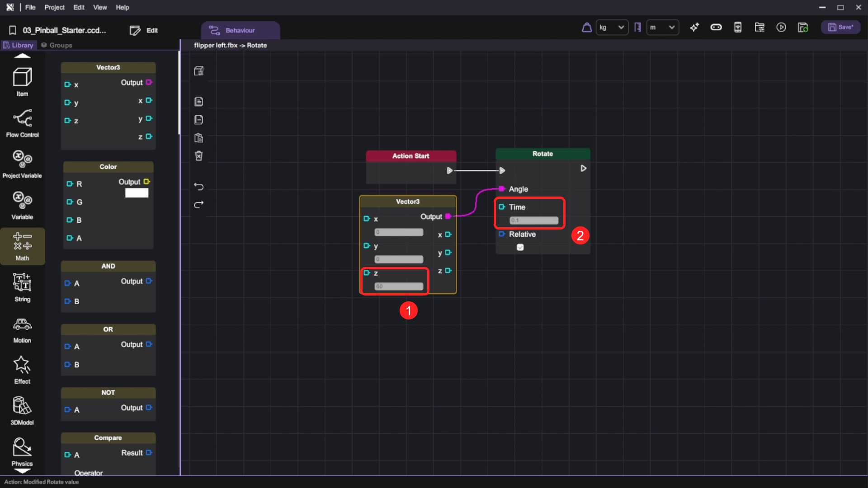Click the Time value field in Rotate node
This screenshot has height=488, width=868.
coord(534,221)
